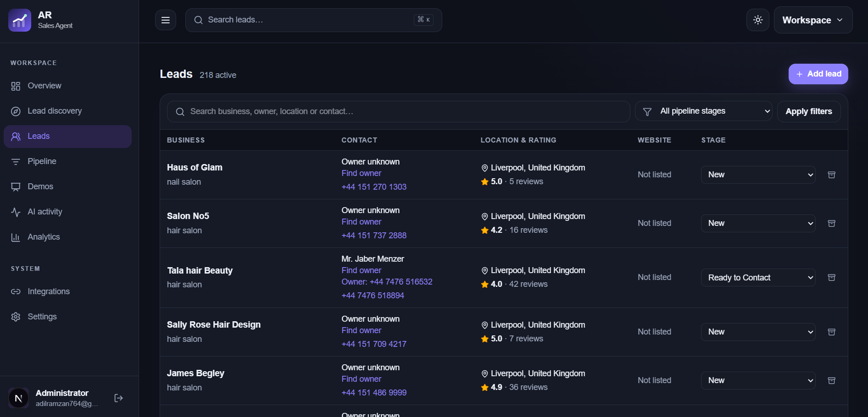Go to Settings in the sidebar
The width and height of the screenshot is (868, 417).
tap(67, 317)
